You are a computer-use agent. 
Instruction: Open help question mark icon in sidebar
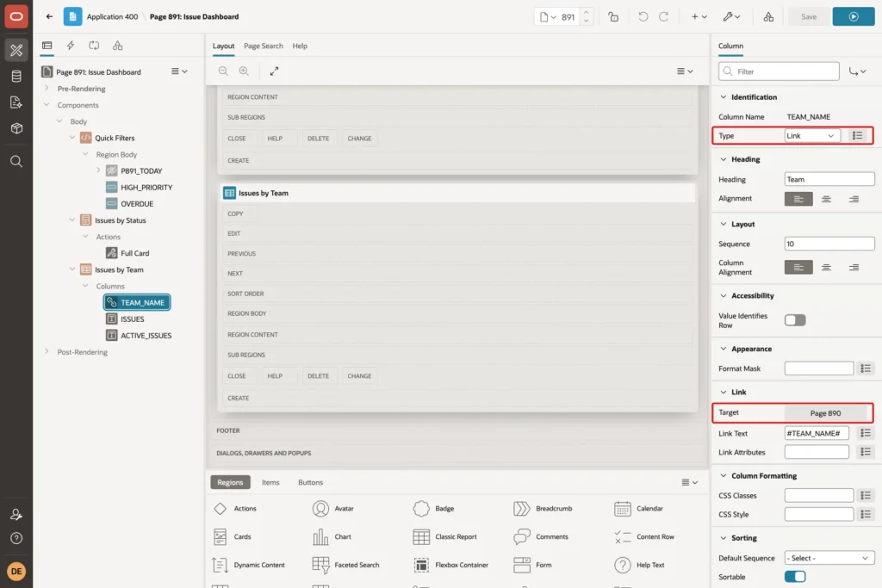[x=16, y=539]
